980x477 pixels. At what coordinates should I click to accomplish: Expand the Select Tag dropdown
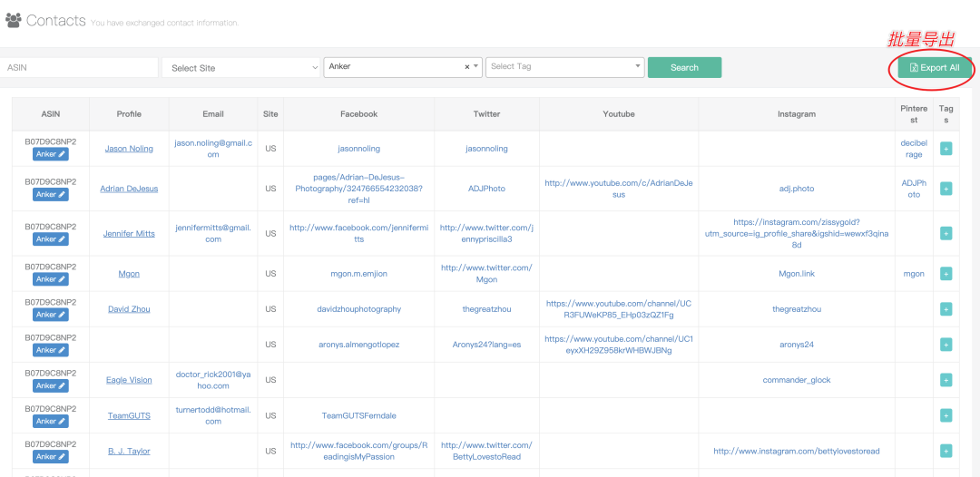point(565,67)
